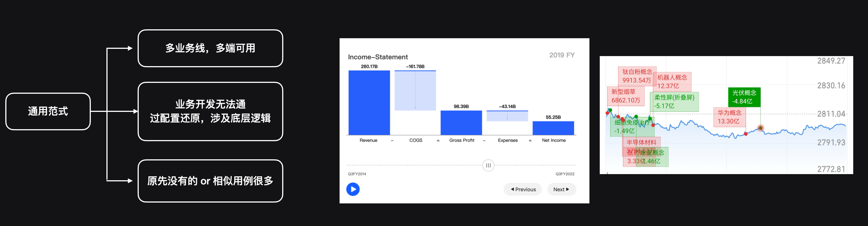Select the 机器人概念 label
Viewport: 868px width, 226px height.
click(672, 82)
